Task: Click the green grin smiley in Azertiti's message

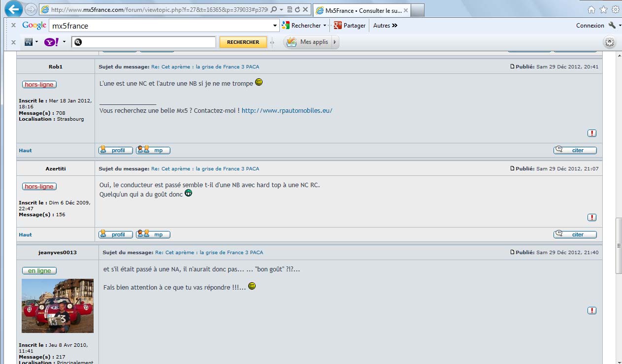Action: tap(188, 193)
